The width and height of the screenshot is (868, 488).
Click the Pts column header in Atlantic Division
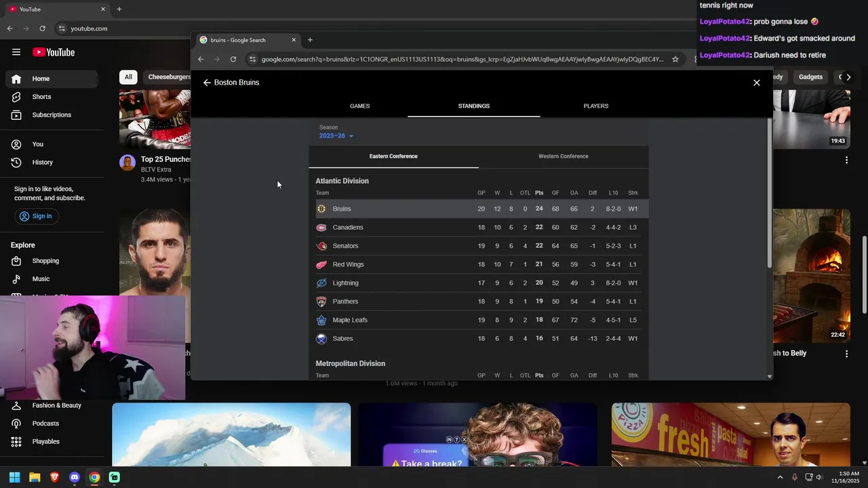tap(539, 193)
